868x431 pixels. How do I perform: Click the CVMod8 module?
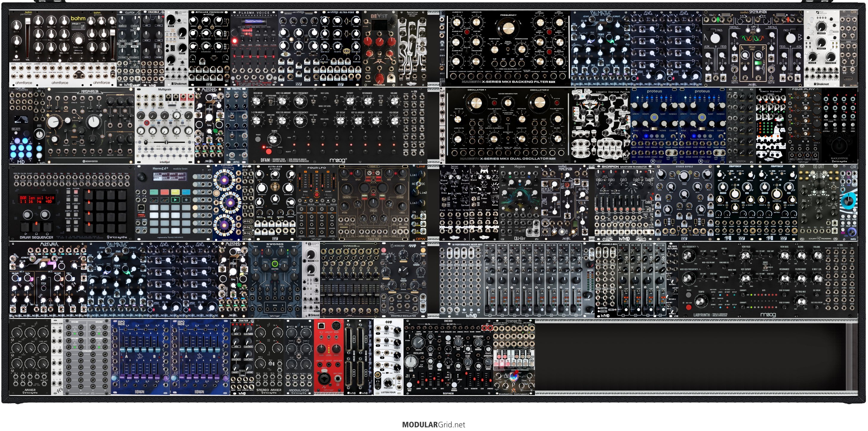[349, 279]
